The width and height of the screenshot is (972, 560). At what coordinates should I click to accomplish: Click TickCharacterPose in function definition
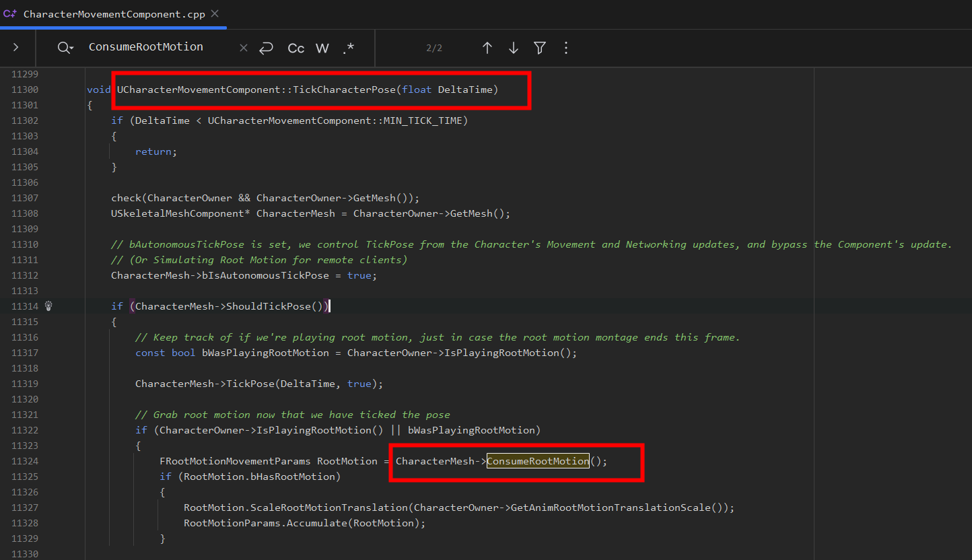[x=344, y=90]
